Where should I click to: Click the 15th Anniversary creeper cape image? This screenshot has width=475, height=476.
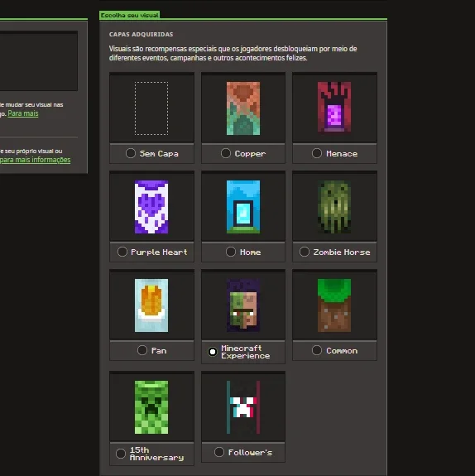click(151, 407)
